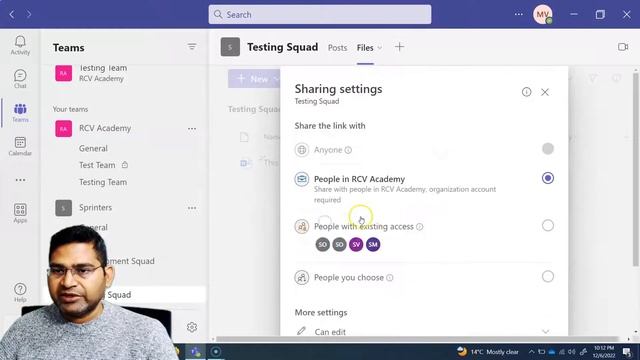This screenshot has width=640, height=360.
Task: Select the Sprinters team
Action: point(96,207)
